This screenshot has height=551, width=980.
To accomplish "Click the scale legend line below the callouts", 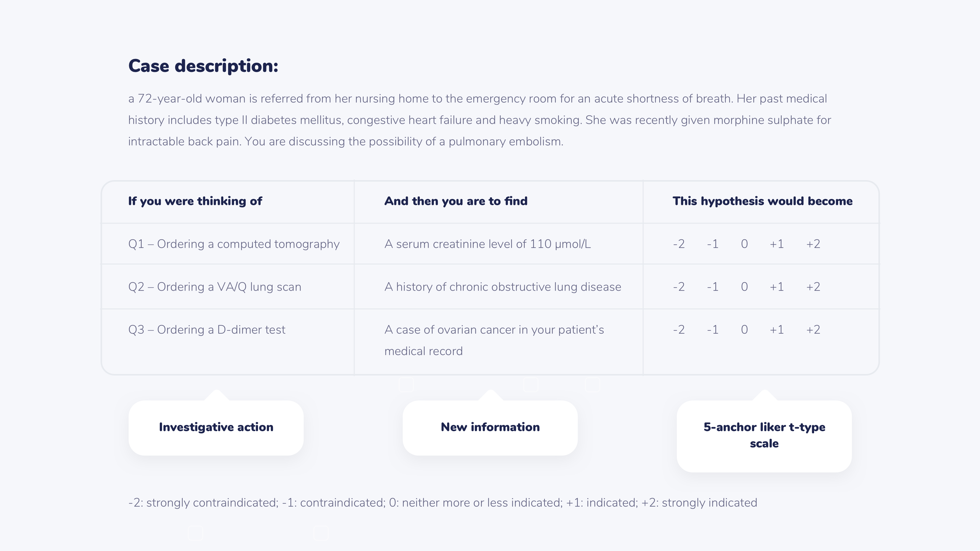I will [443, 503].
